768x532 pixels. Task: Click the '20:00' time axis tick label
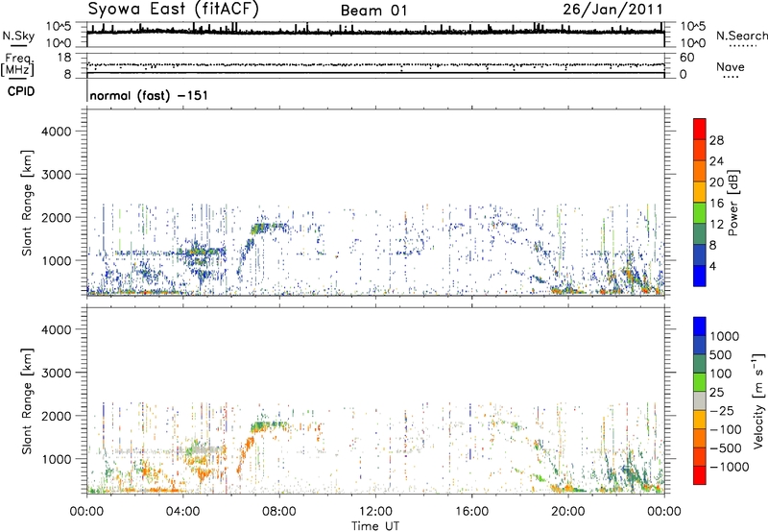(x=567, y=512)
